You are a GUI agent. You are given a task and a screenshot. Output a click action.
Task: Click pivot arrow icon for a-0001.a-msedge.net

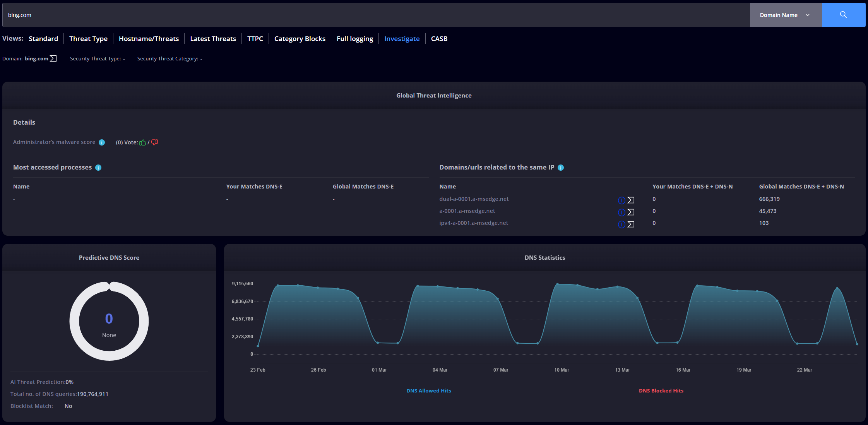coord(631,212)
